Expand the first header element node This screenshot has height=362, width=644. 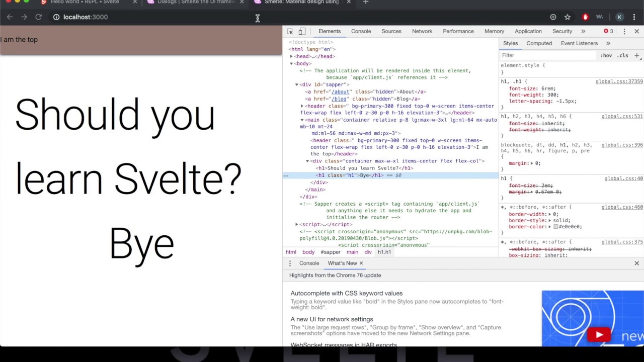302,106
